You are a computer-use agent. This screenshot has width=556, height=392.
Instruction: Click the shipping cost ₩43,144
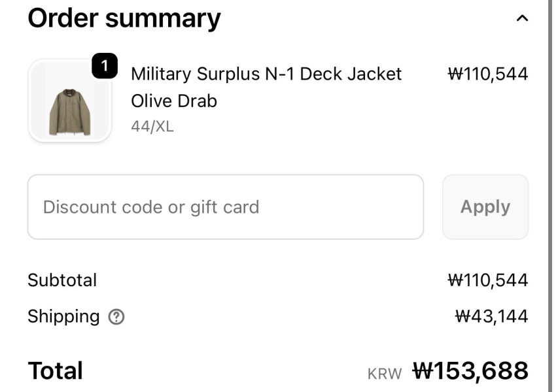click(x=491, y=317)
